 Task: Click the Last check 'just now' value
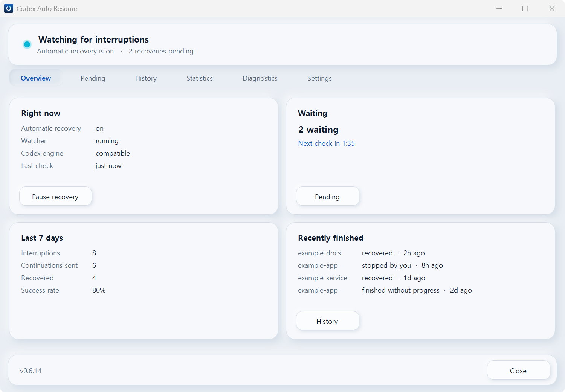(x=108, y=166)
